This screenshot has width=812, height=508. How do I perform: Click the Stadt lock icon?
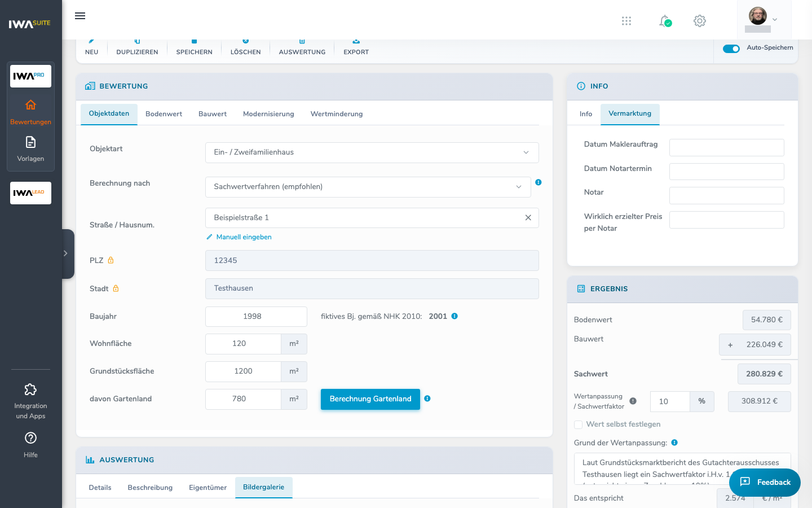click(x=116, y=288)
